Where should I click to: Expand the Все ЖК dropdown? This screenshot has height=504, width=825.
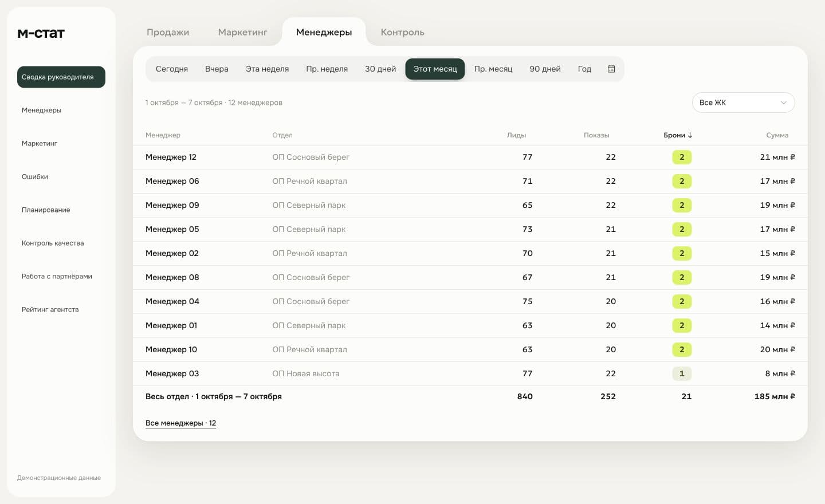click(x=743, y=103)
